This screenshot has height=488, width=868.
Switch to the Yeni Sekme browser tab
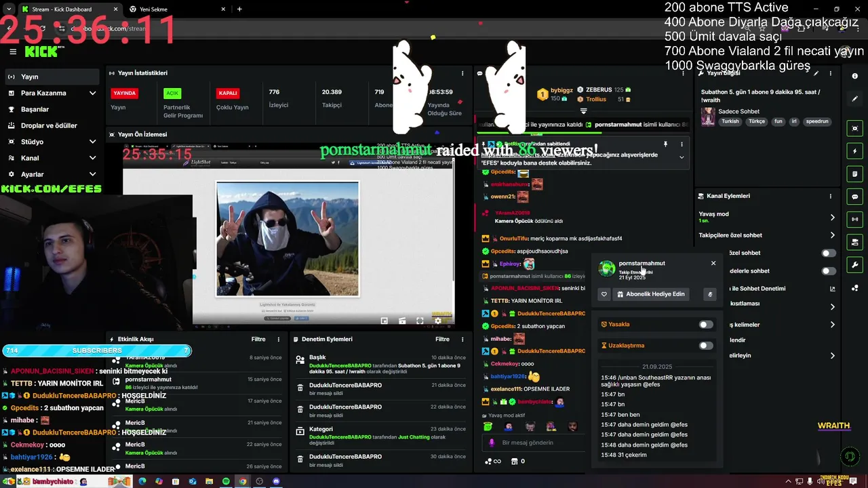176,9
